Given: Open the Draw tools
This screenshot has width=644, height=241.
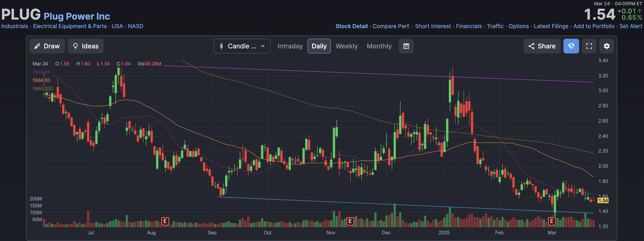Looking at the screenshot, I should coord(47,46).
